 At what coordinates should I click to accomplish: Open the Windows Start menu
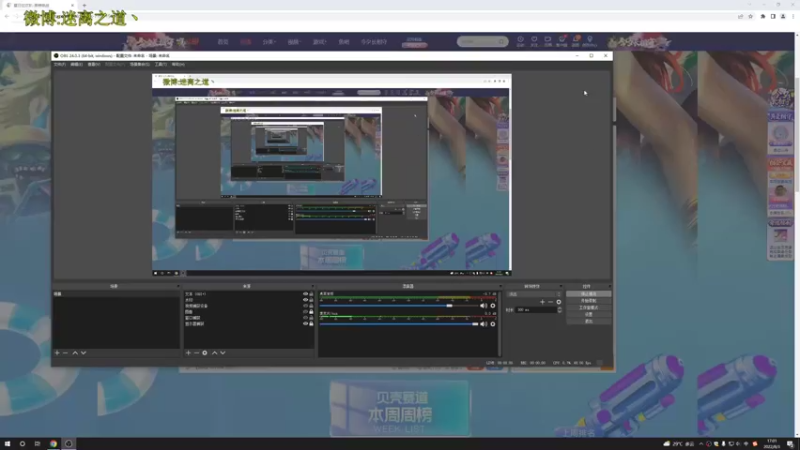pyautogui.click(x=7, y=444)
